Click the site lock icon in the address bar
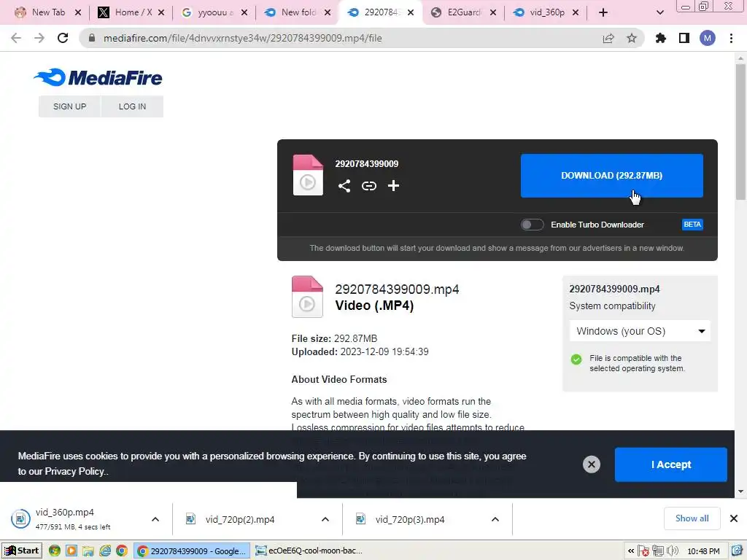This screenshot has width=747, height=560. (x=92, y=38)
